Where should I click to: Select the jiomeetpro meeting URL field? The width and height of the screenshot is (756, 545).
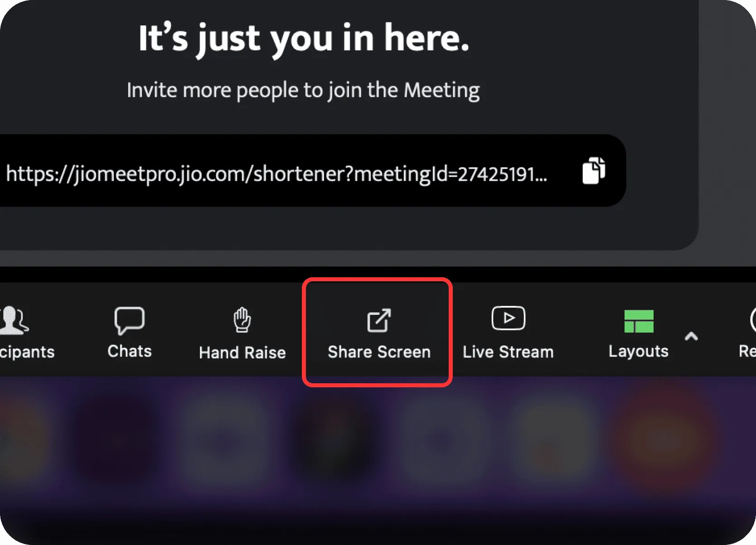313,171
